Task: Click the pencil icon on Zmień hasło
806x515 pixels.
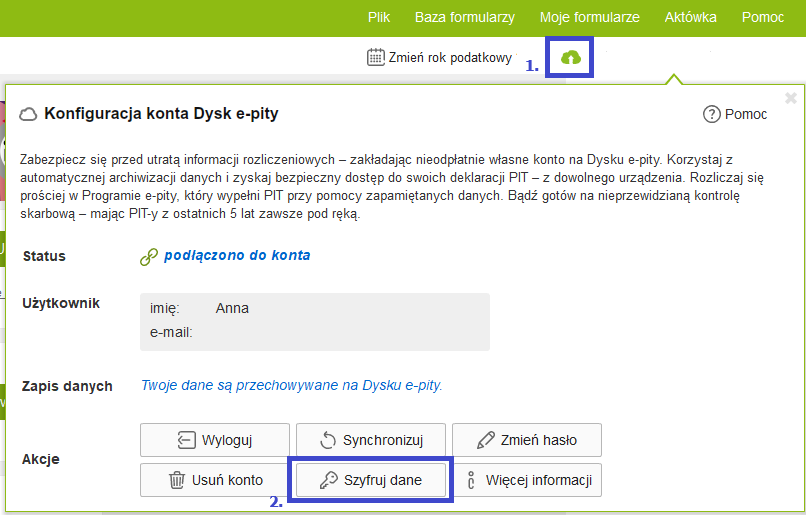Action: [486, 440]
